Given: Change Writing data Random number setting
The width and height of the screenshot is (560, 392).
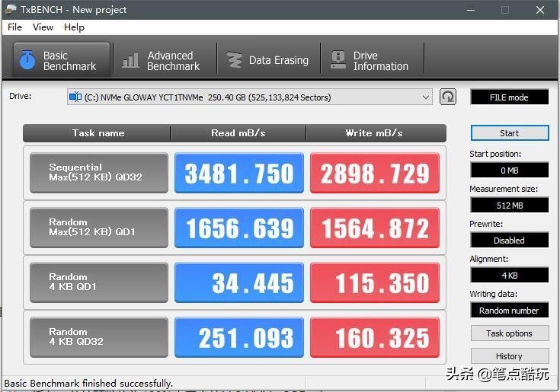Looking at the screenshot, I should [x=510, y=310].
